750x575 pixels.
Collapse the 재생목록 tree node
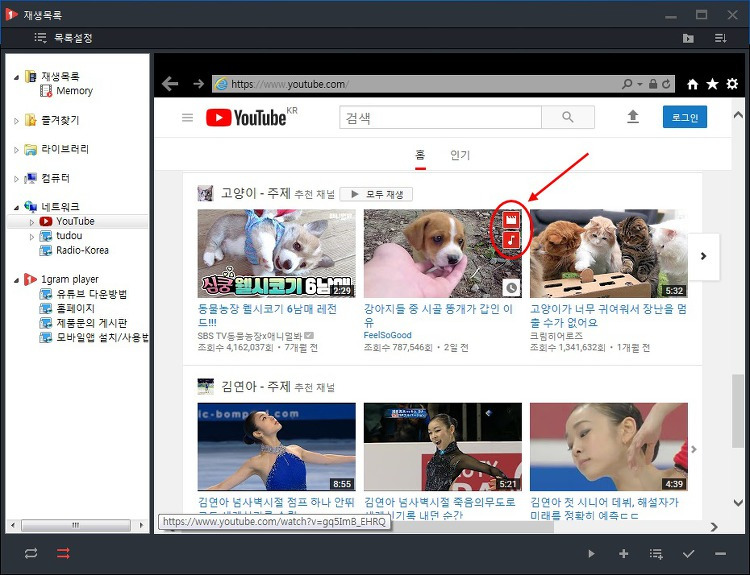click(16, 77)
